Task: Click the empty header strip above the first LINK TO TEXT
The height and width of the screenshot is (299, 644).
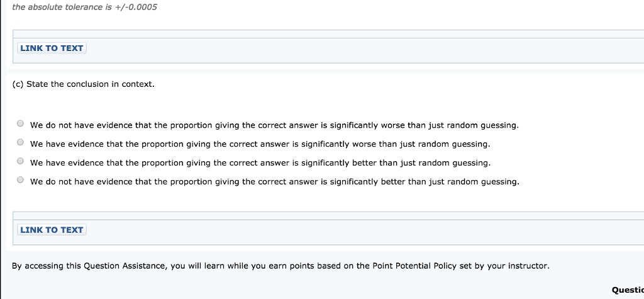Action: click(328, 34)
